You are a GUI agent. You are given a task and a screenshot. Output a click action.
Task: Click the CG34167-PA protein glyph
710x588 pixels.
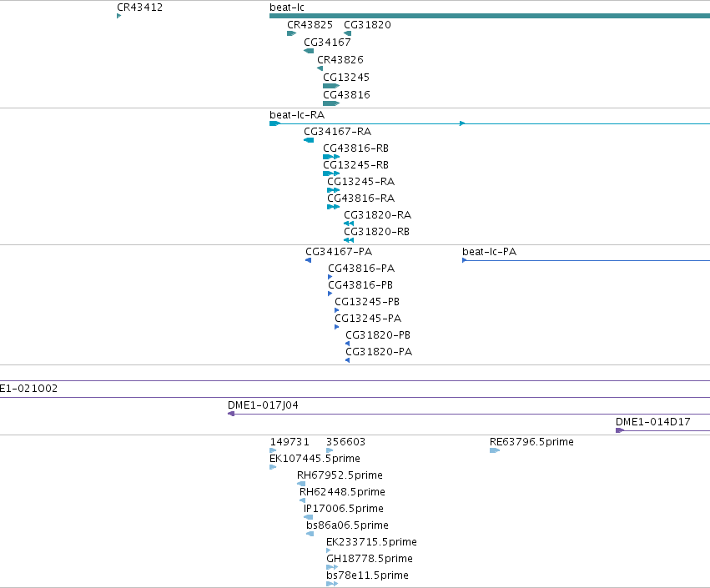click(309, 260)
